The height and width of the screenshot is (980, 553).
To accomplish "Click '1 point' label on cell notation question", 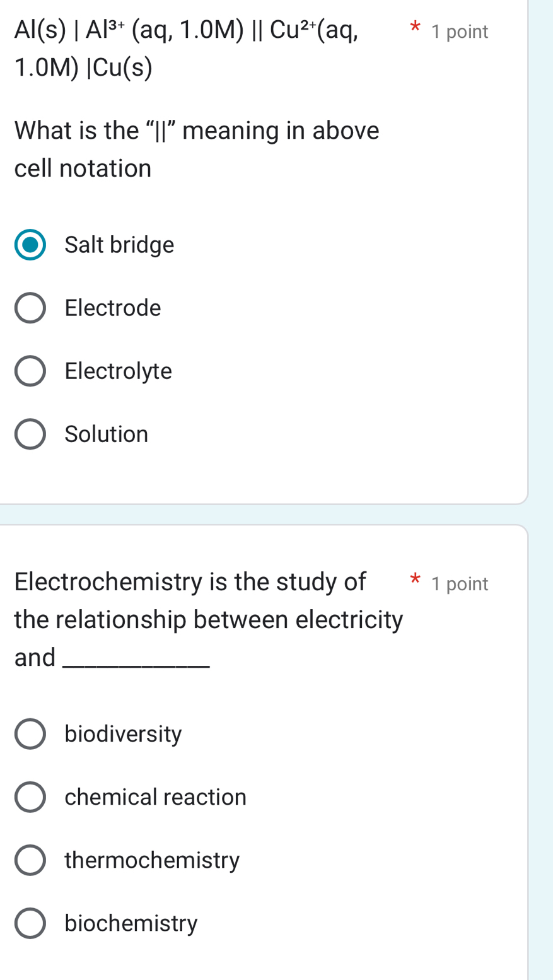I will (460, 32).
